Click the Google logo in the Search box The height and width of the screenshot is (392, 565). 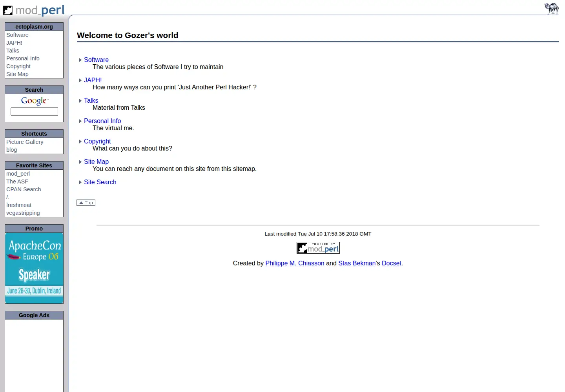35,101
